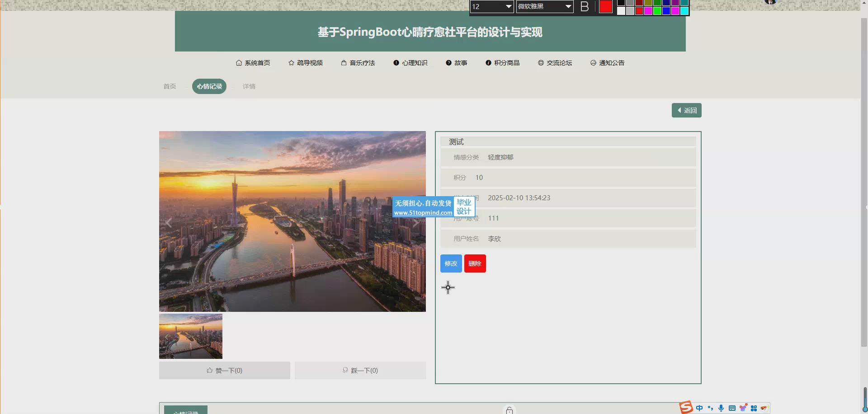Show previous image with left carousel arrow
This screenshot has width=868, height=414.
point(169,222)
